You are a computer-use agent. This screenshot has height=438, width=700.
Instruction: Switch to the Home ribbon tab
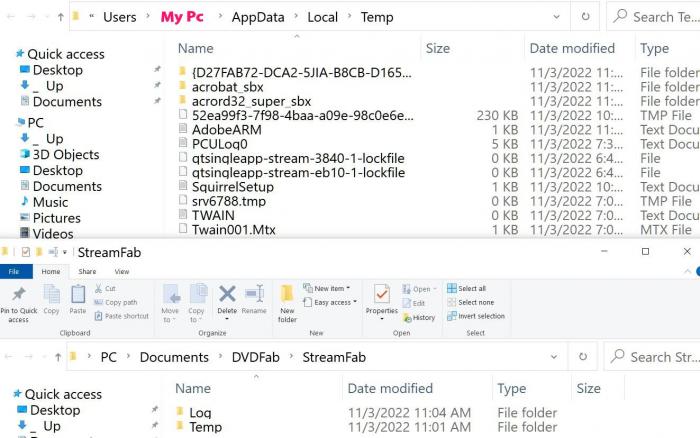click(x=51, y=271)
